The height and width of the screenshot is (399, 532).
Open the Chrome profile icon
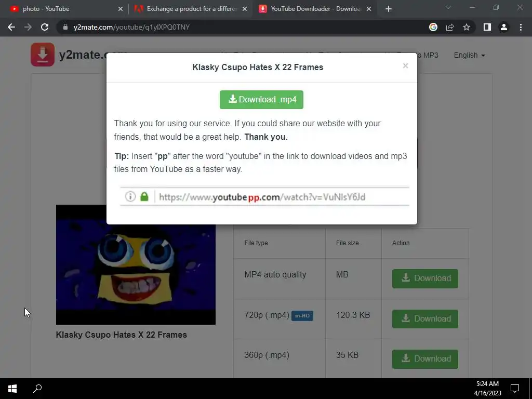click(x=504, y=27)
